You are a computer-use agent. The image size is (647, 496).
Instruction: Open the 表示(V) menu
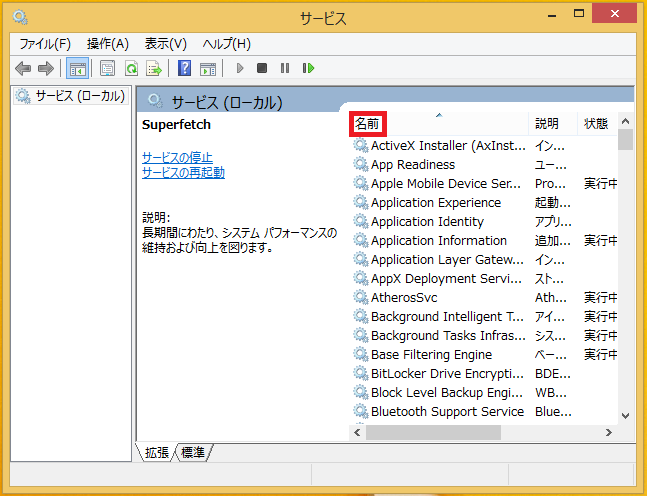click(165, 44)
